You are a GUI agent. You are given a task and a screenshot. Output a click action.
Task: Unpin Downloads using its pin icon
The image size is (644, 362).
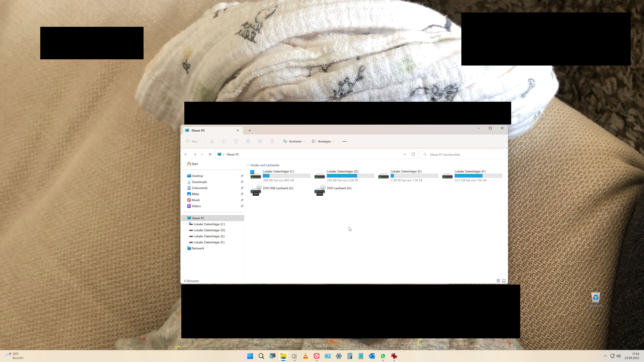point(242,182)
